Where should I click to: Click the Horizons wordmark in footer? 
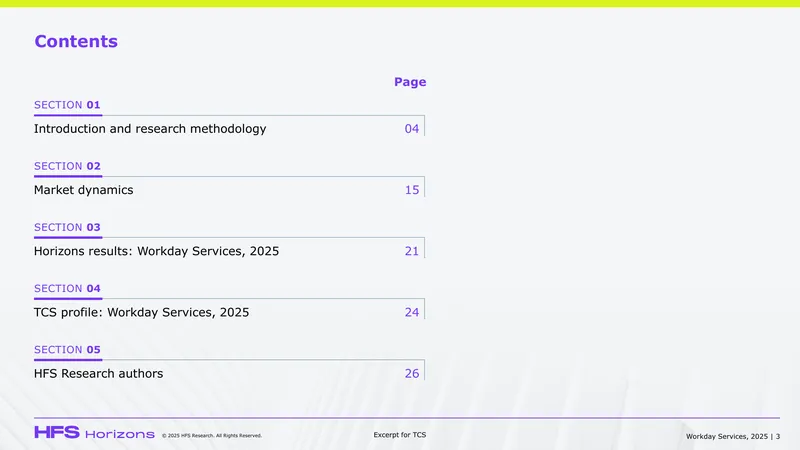pyautogui.click(x=120, y=434)
